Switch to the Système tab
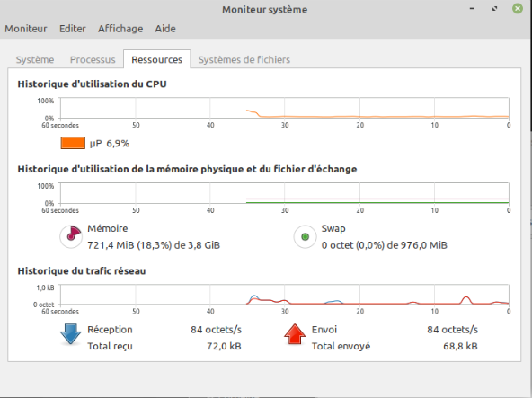 click(x=35, y=59)
